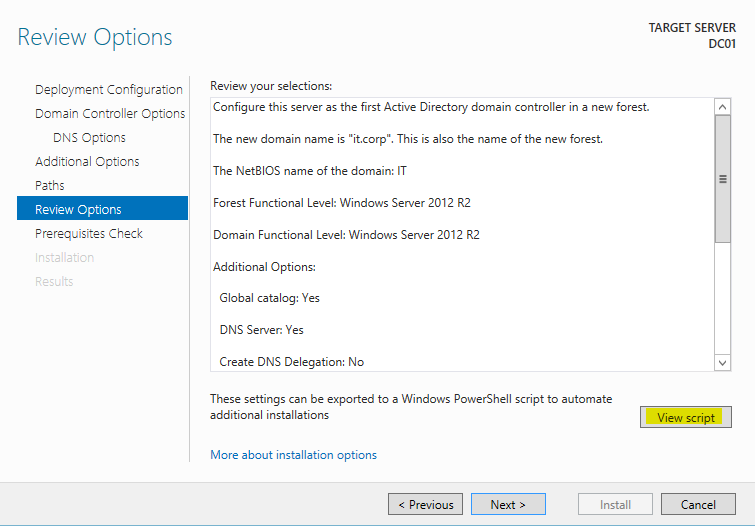The image size is (755, 526).
Task: Click the TARGET SERVER DC01 label
Action: (692, 36)
